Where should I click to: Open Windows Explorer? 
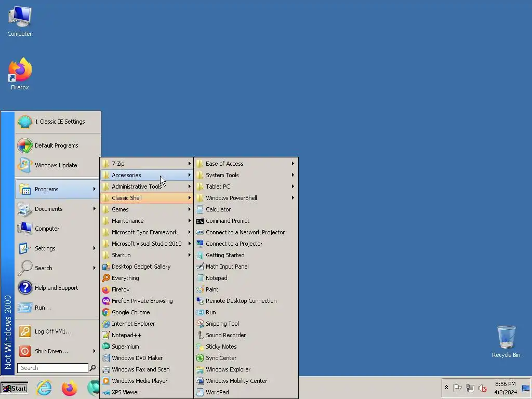(x=246, y=369)
